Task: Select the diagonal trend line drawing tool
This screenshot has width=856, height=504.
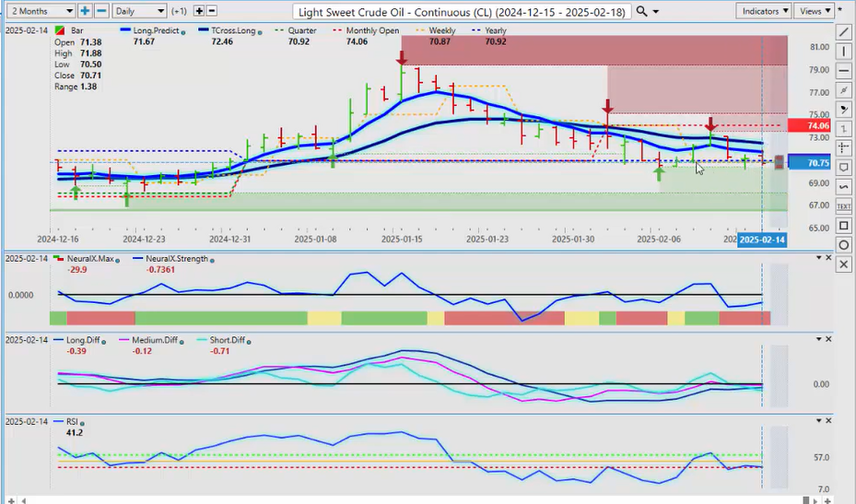Action: pos(844,31)
